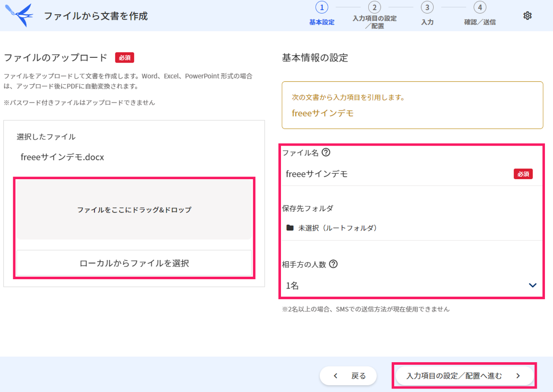Go to step 1 基本設定
The width and height of the screenshot is (553, 392).
(322, 14)
